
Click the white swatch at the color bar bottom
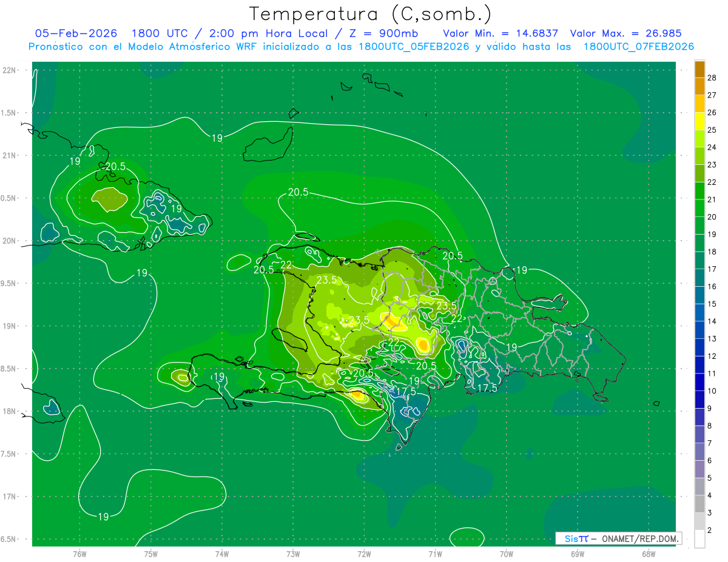[x=699, y=539]
